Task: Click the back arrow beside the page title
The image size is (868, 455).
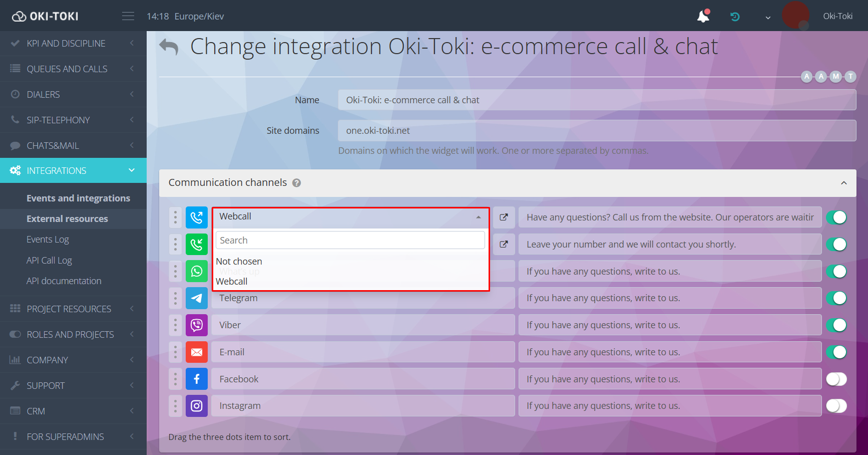Action: point(169,46)
